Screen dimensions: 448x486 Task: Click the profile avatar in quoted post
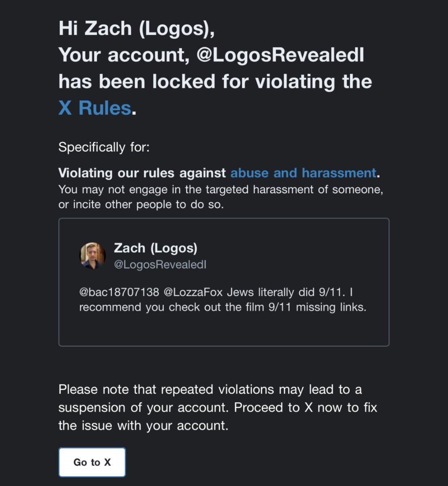pos(92,256)
